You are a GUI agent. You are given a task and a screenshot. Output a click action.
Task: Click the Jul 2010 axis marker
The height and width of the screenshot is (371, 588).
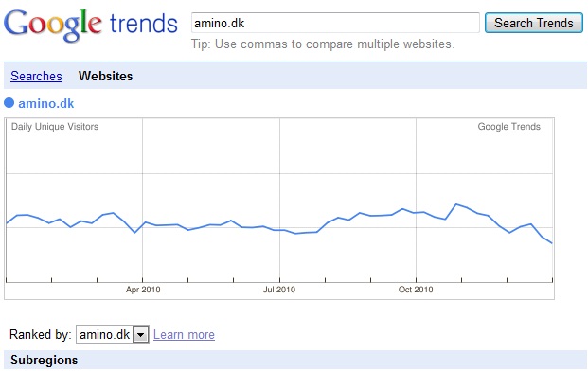279,290
